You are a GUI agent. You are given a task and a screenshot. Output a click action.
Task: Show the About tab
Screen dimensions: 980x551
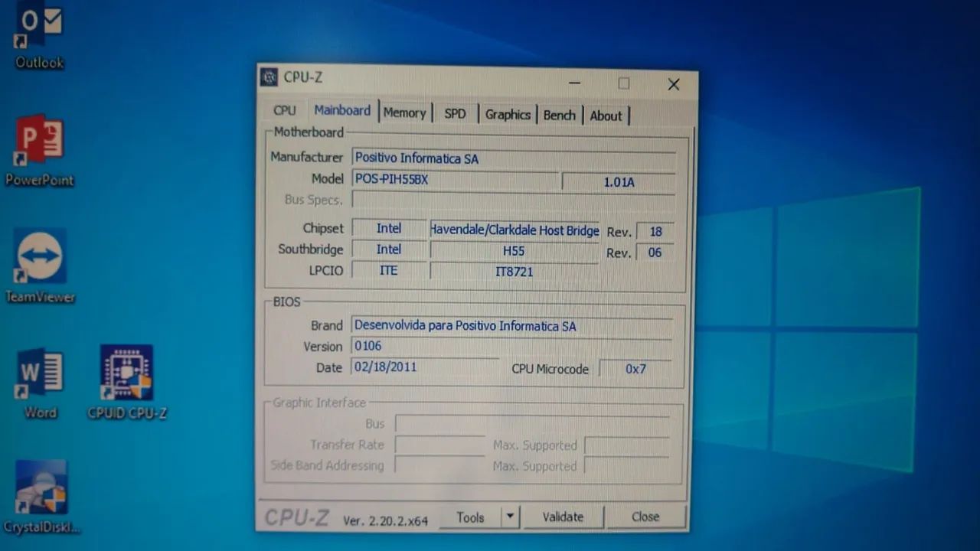[x=606, y=116]
